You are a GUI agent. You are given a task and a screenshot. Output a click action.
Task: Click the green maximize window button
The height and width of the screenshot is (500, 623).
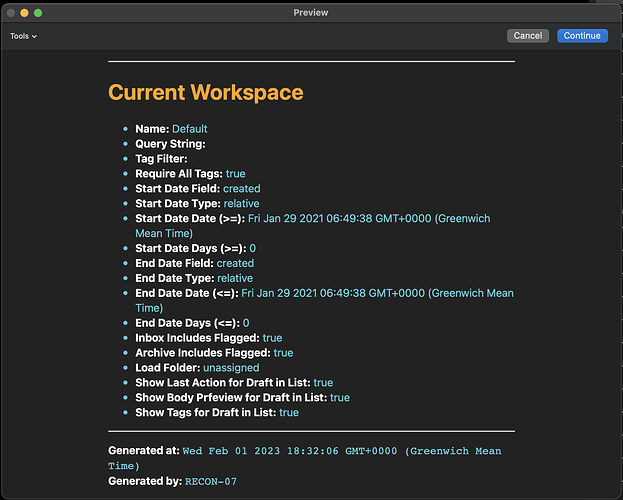pyautogui.click(x=38, y=13)
